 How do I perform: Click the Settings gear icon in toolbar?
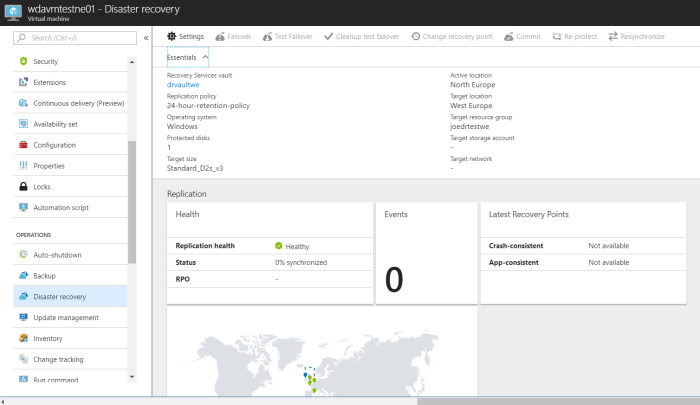(171, 37)
